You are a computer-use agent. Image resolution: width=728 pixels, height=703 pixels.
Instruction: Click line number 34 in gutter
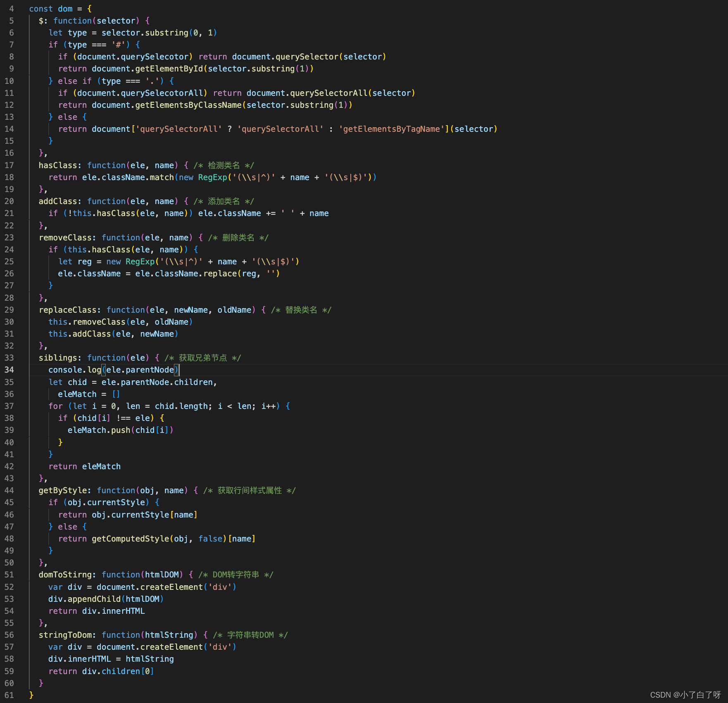[x=9, y=370]
